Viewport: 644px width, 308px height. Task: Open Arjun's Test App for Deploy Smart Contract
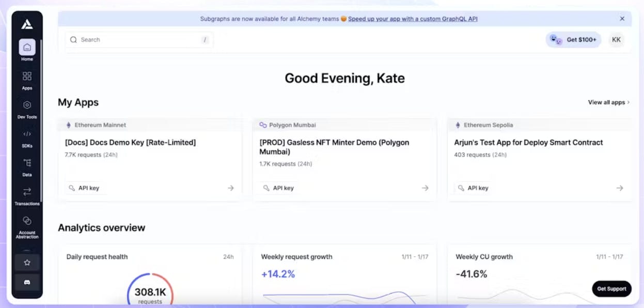(x=528, y=143)
